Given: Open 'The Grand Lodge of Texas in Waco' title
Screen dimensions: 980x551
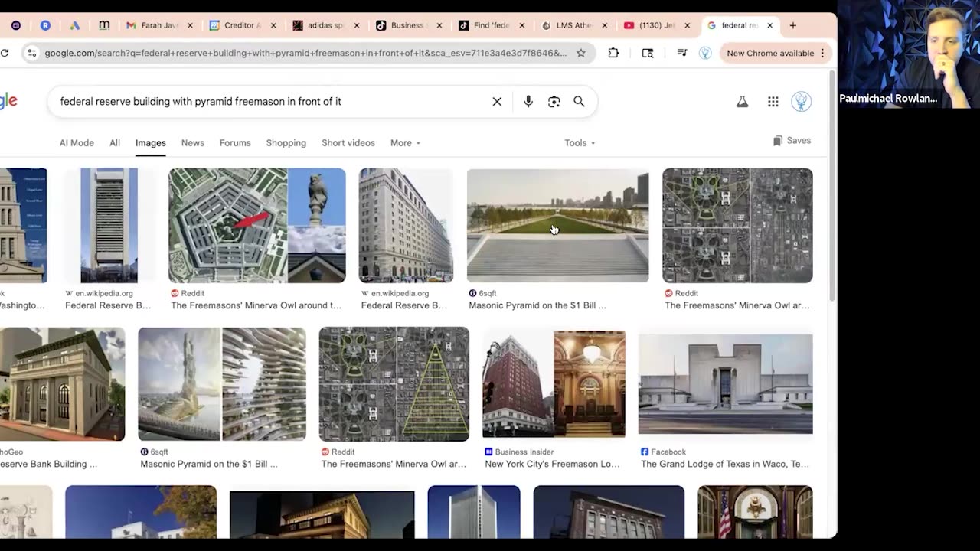Looking at the screenshot, I should (x=725, y=464).
